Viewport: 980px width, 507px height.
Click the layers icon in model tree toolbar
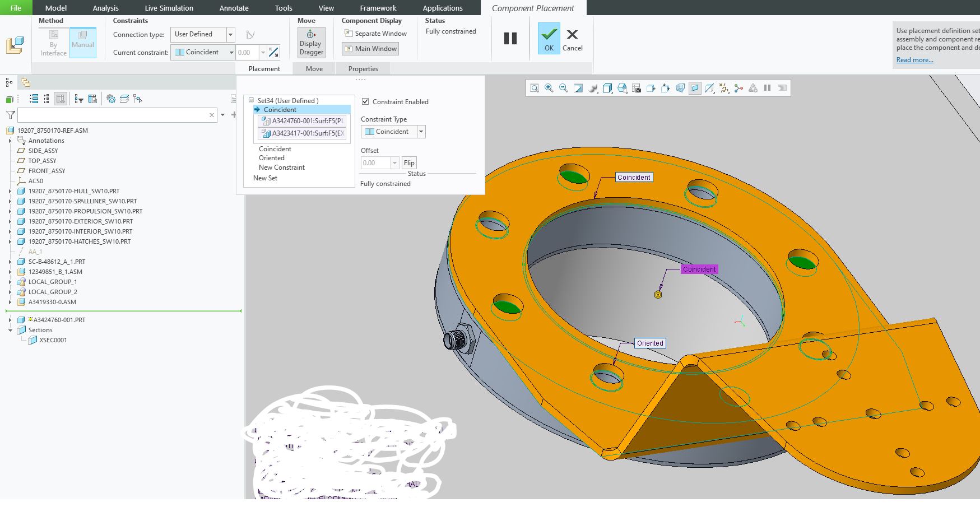click(x=124, y=99)
